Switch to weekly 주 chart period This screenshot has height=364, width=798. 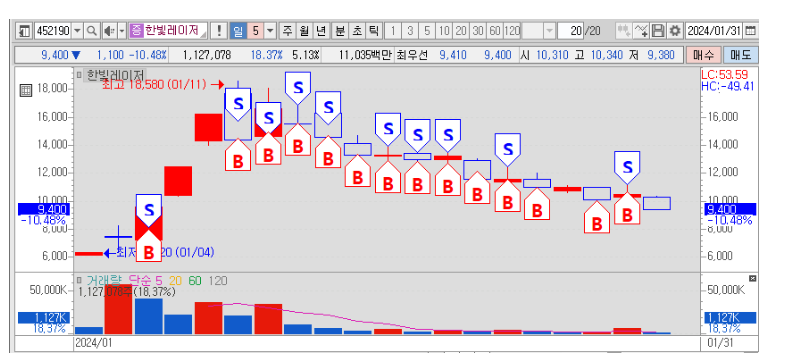click(x=288, y=31)
